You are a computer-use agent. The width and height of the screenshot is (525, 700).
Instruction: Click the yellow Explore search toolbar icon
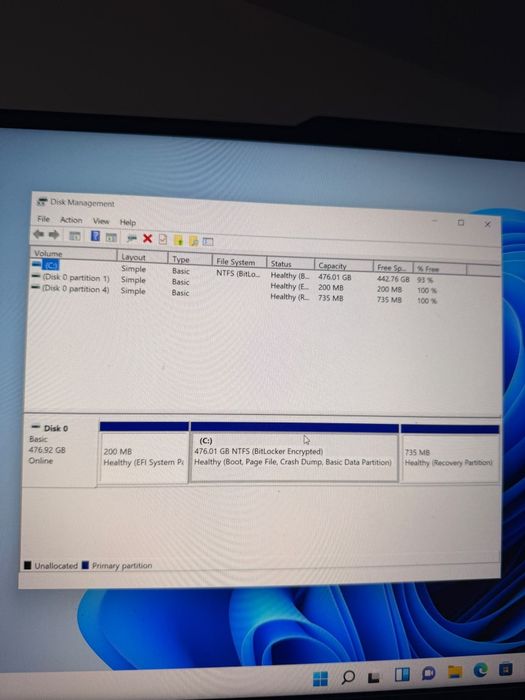(x=193, y=241)
